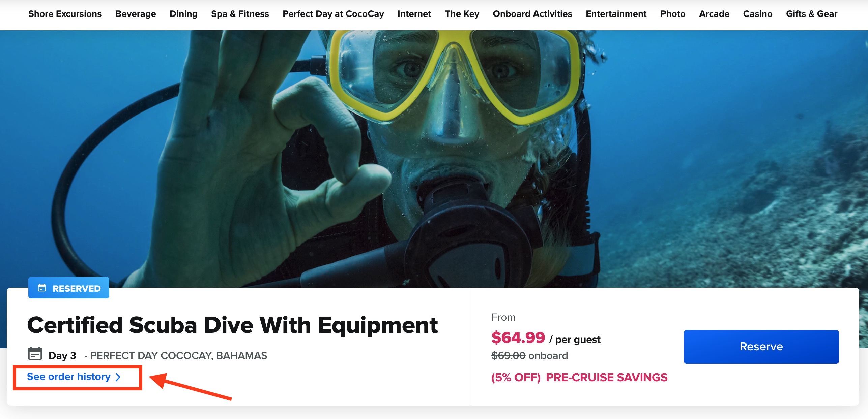Open the Beverage category
This screenshot has width=868, height=419.
136,14
